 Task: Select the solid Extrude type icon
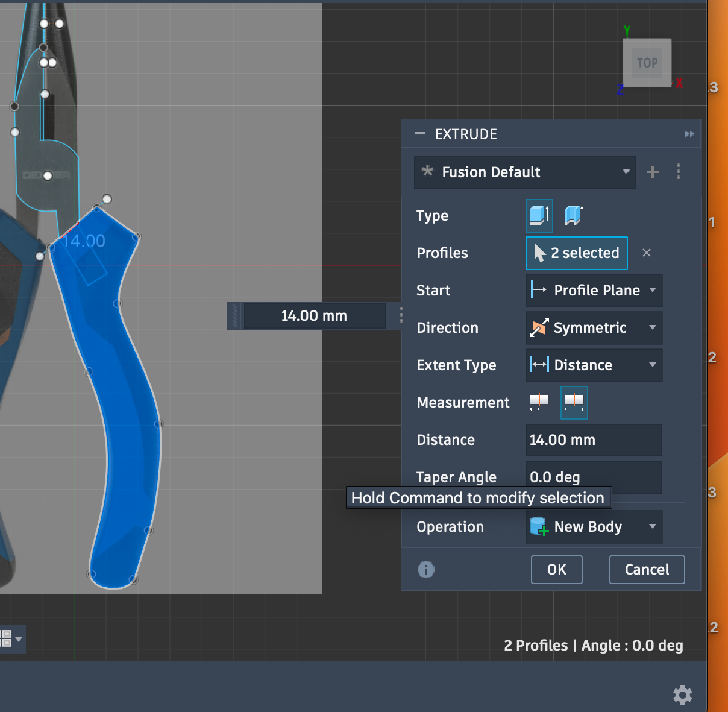[x=539, y=215]
